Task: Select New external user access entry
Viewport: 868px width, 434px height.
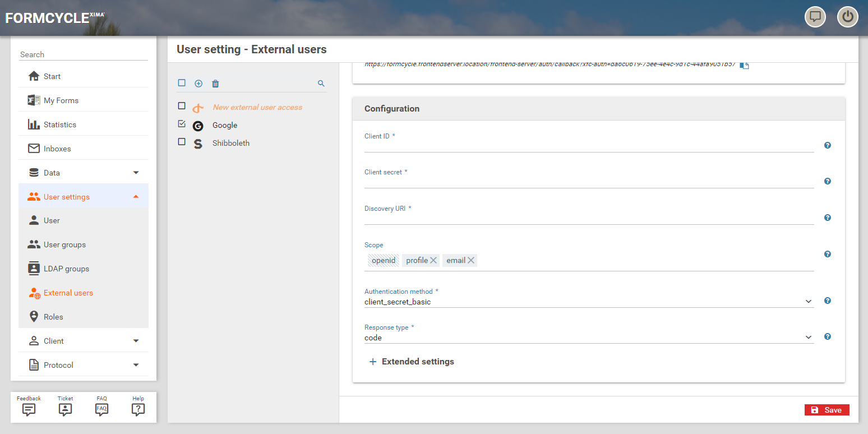Action: [x=257, y=107]
